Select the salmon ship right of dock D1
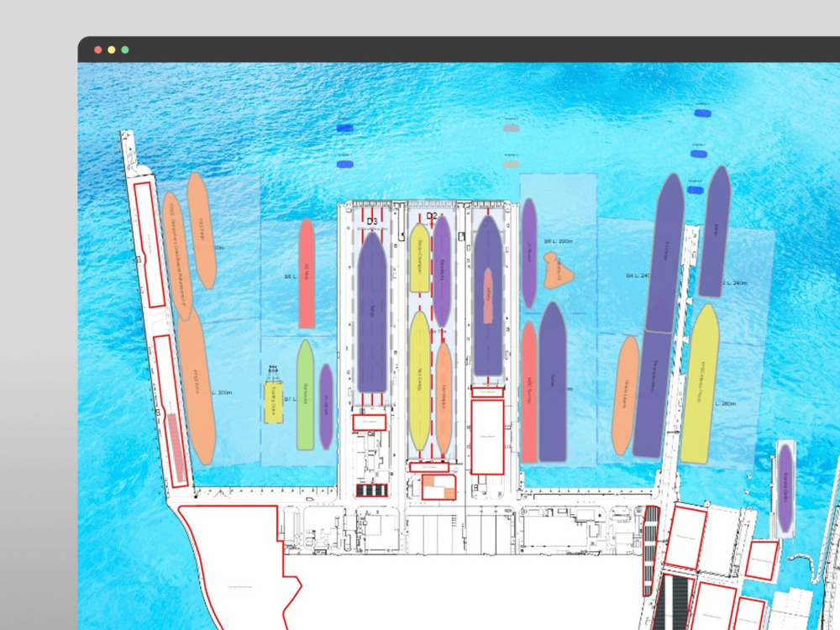The height and width of the screenshot is (630, 840). click(x=528, y=391)
